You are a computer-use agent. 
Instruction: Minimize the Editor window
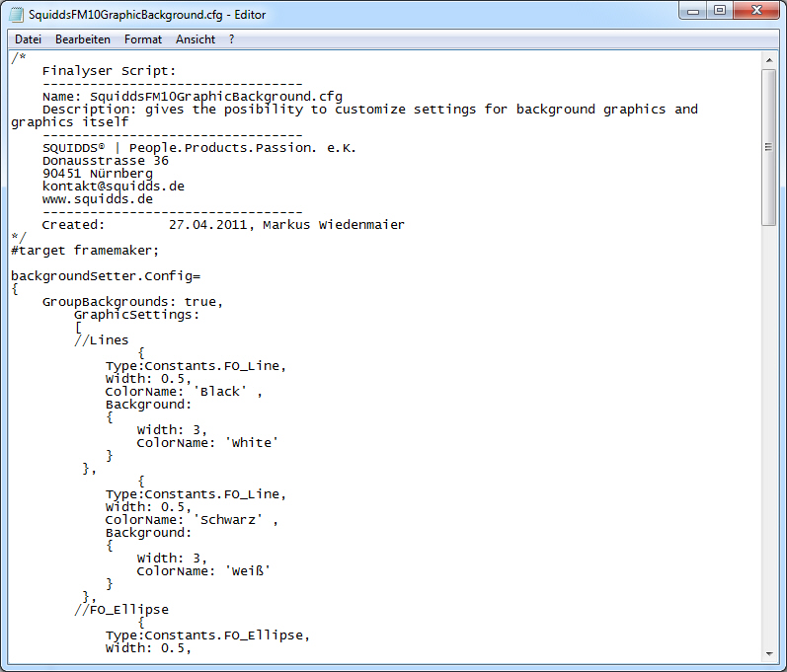[x=693, y=11]
